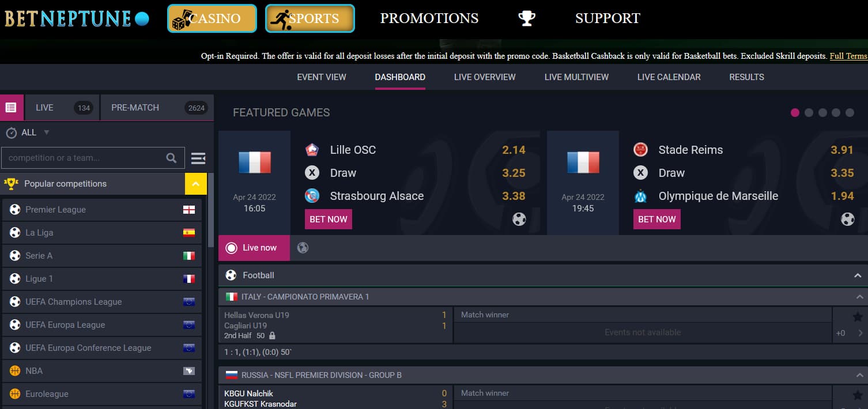Open the EVENT VIEW tab
This screenshot has width=868, height=409.
tap(322, 77)
